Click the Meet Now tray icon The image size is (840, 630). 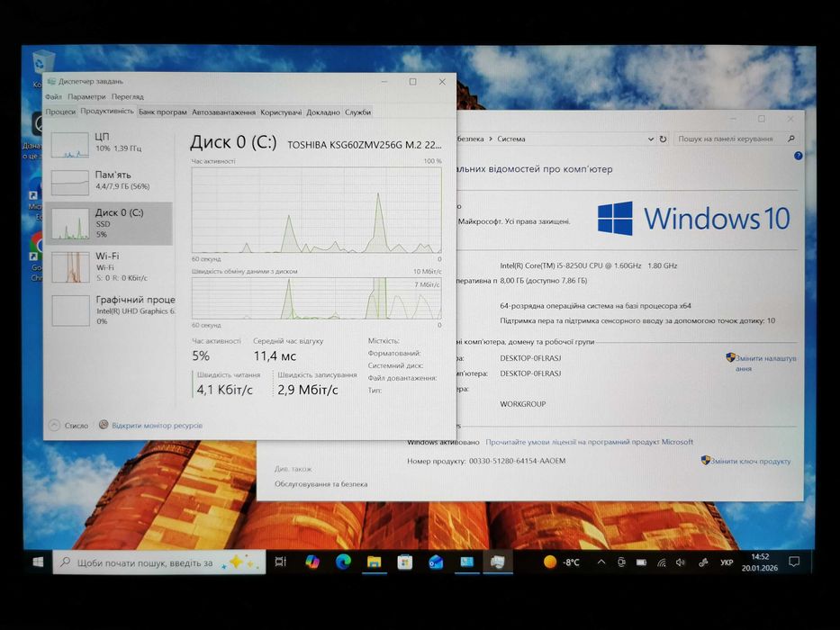pos(621,562)
